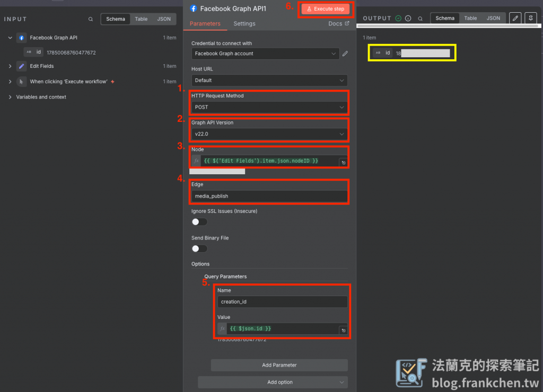Click the input id type AB icon
The image size is (543, 392).
click(29, 52)
